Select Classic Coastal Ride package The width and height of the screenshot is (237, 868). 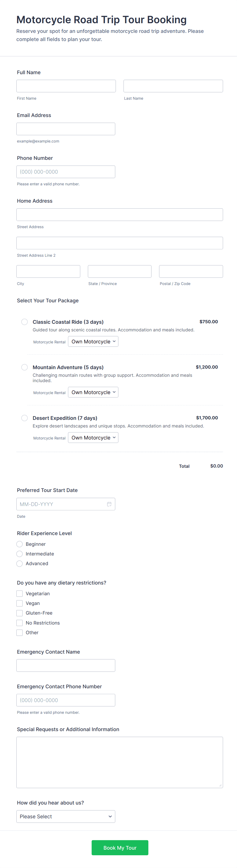24,322
